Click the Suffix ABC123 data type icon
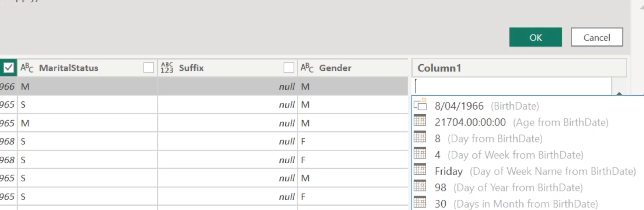The image size is (644, 210). point(167,68)
